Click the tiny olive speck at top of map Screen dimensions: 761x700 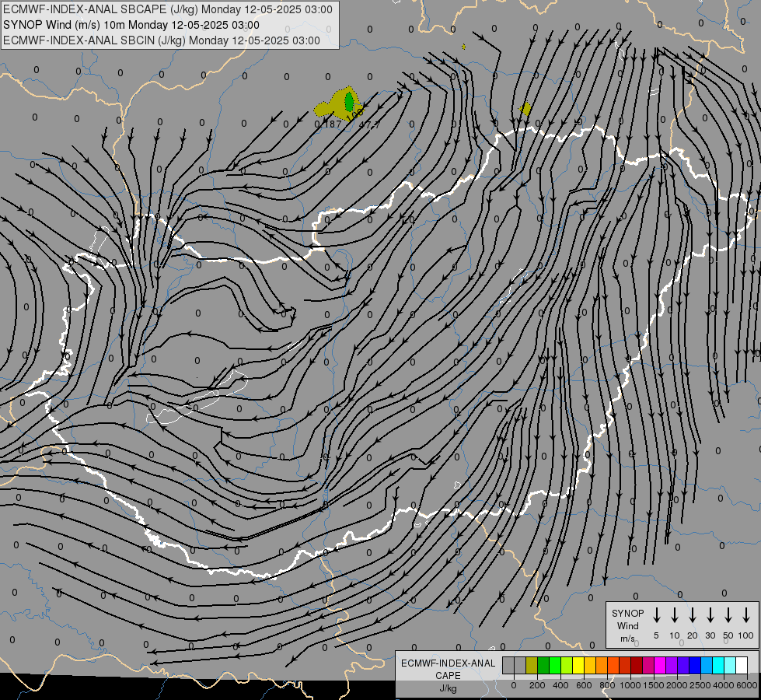click(463, 47)
